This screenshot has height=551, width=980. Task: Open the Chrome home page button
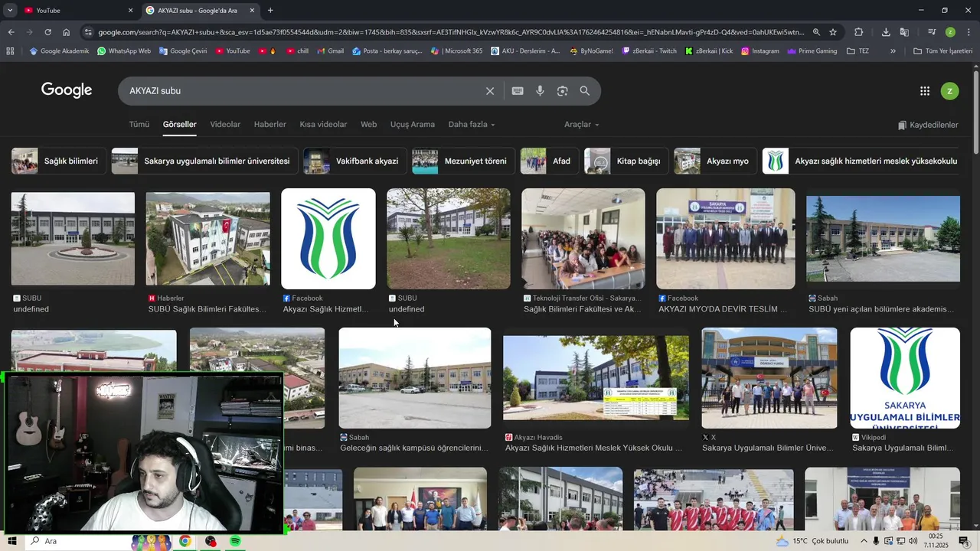(67, 32)
